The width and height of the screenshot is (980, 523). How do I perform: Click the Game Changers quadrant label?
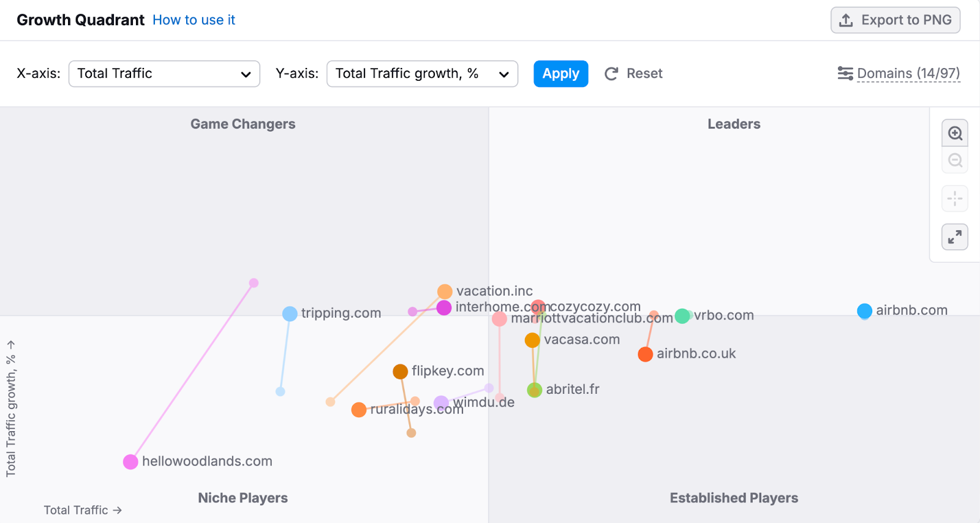[243, 124]
